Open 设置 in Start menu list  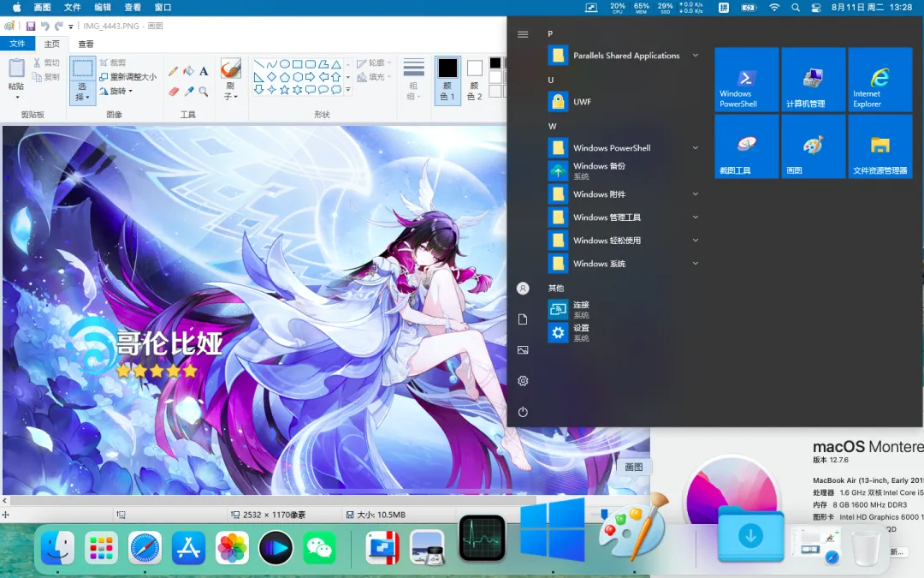[625, 332]
